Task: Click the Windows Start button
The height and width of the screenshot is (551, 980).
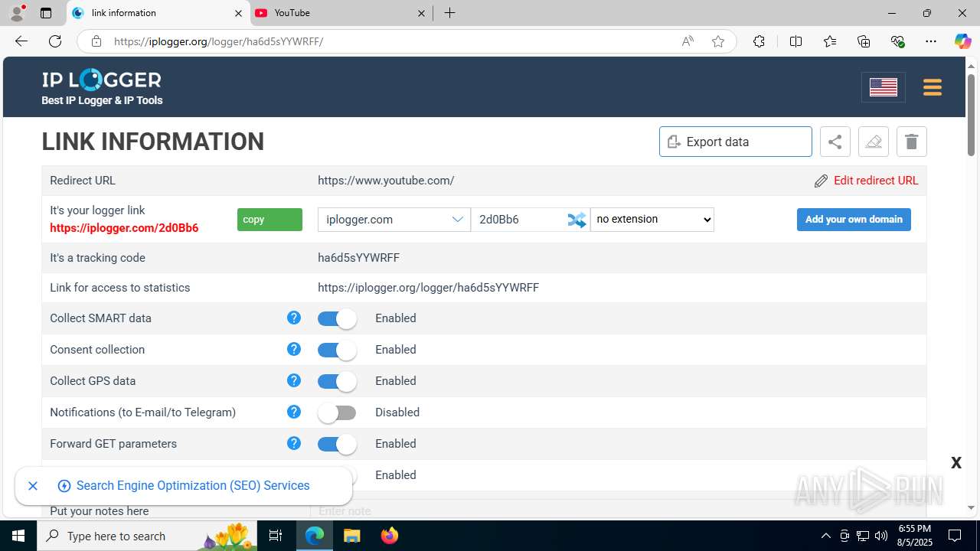Action: pyautogui.click(x=18, y=536)
